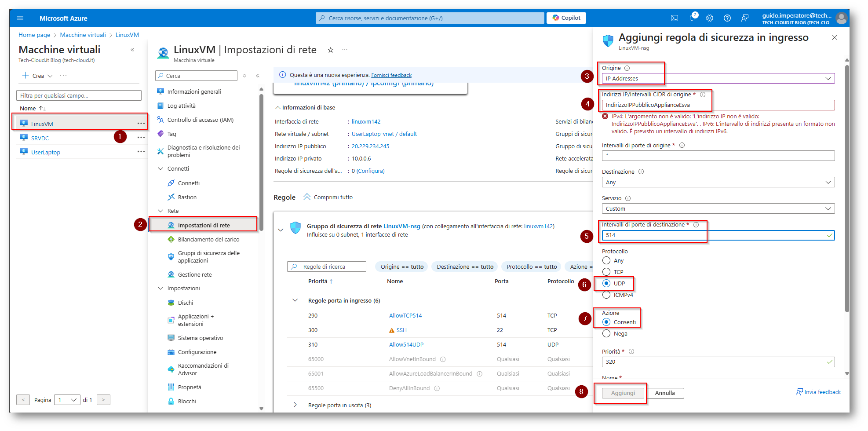The width and height of the screenshot is (868, 431).
Task: Choose the ICMPv4 protocol option
Action: (x=606, y=295)
